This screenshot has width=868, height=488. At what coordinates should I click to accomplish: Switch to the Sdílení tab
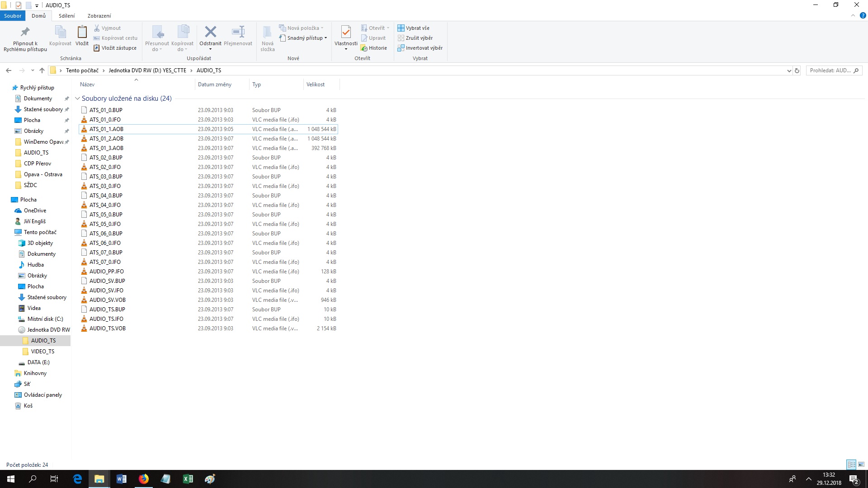tap(66, 16)
